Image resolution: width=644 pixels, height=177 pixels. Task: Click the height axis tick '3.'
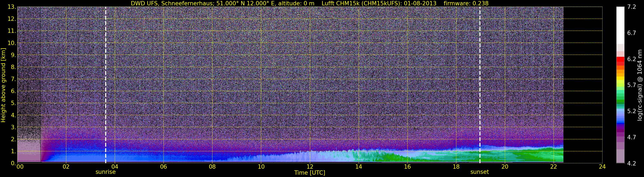(13, 127)
